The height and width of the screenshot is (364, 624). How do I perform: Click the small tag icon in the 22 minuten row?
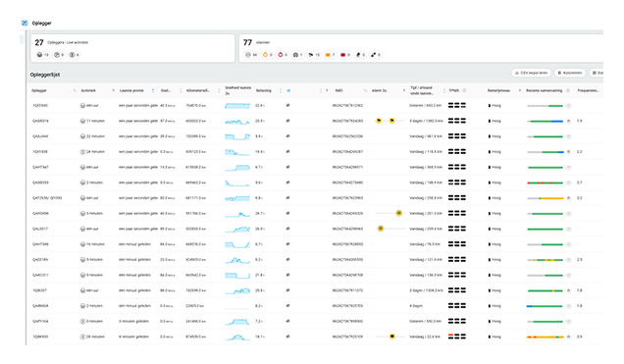[x=287, y=136]
